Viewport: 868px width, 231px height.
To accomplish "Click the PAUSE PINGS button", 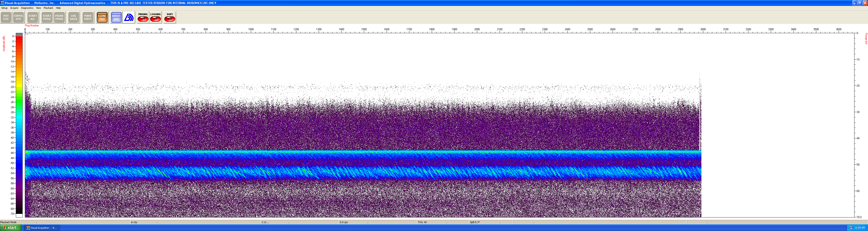I will pyautogui.click(x=59, y=18).
